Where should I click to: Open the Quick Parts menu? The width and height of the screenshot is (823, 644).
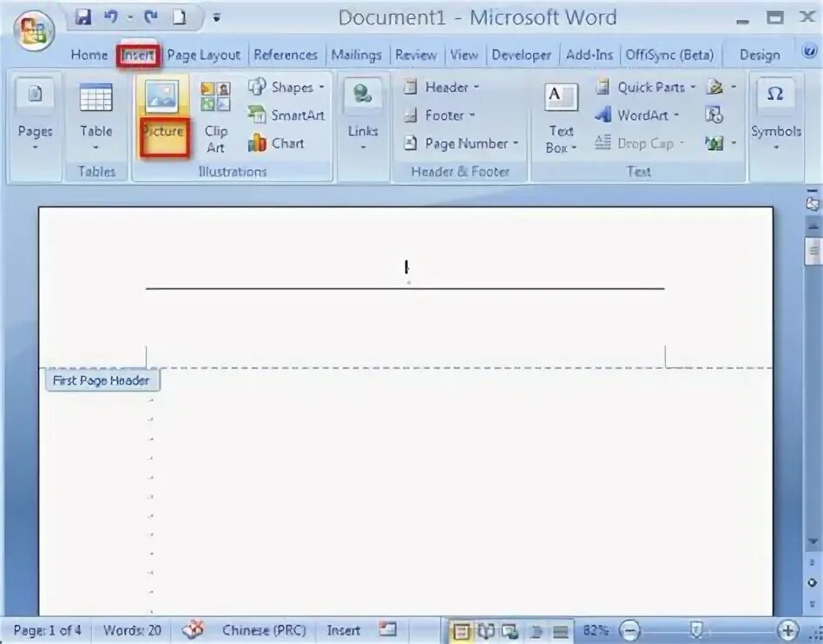[646, 87]
